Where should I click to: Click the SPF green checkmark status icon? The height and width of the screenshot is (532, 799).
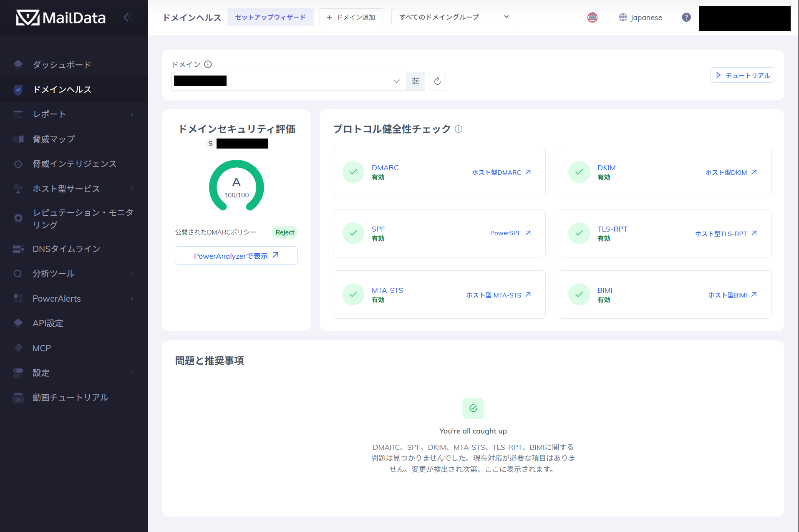[353, 233]
